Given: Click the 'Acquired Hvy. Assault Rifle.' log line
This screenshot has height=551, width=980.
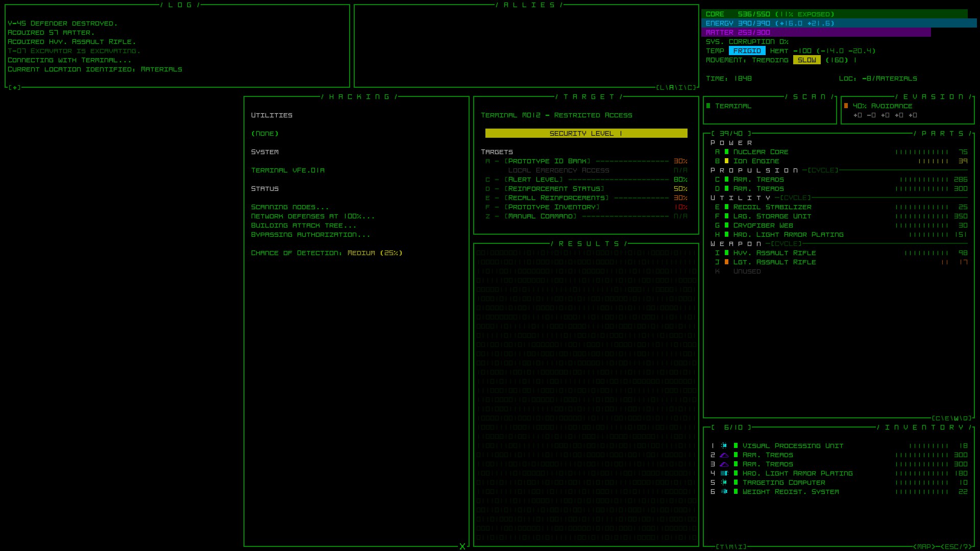Looking at the screenshot, I should (72, 42).
